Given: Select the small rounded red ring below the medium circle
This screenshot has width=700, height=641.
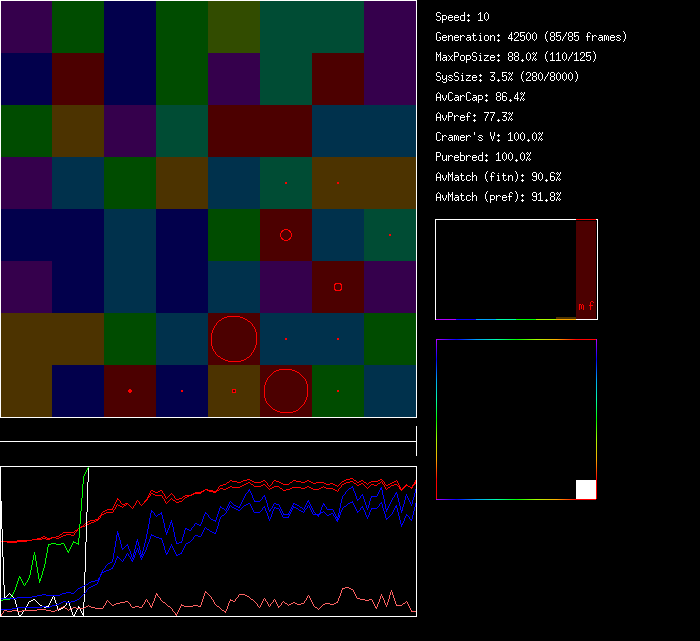Looking at the screenshot, I should [x=338, y=287].
